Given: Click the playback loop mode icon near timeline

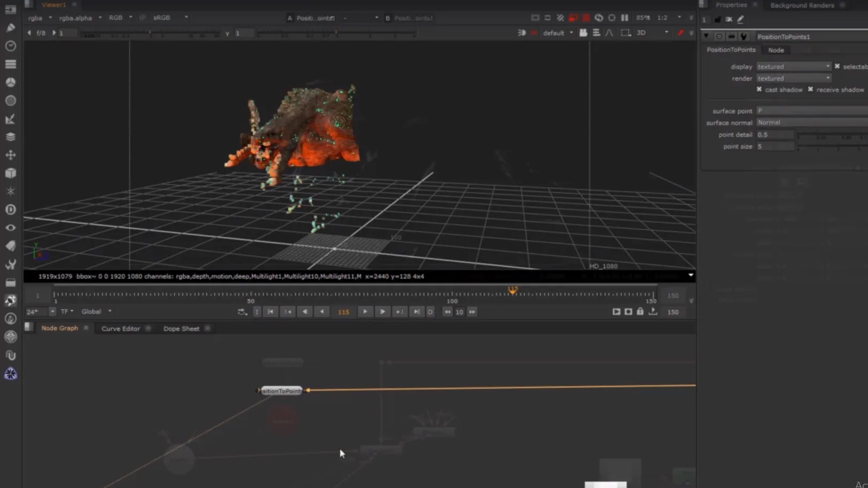Looking at the screenshot, I should click(x=242, y=312).
